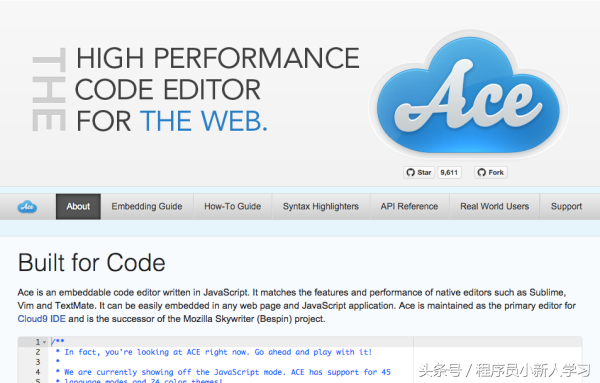The height and width of the screenshot is (383, 600).
Task: Follow the Cloud9 IDE link
Action: pos(41,319)
